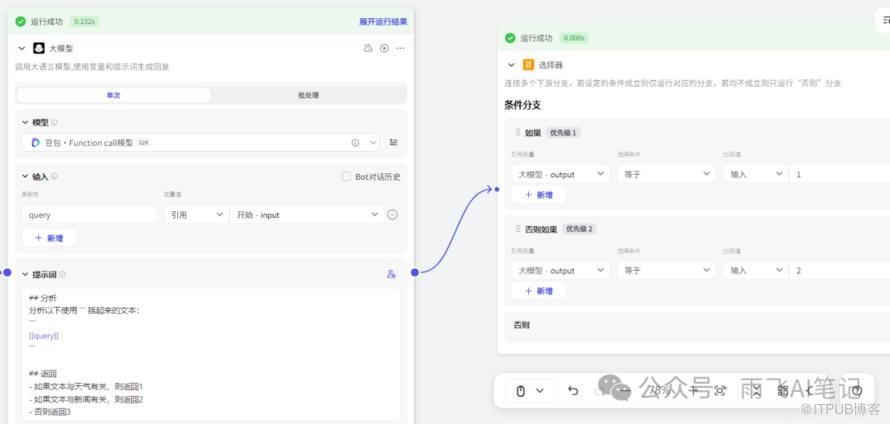Collapse the 模型 section
Image resolution: width=890 pixels, height=424 pixels.
(25, 122)
